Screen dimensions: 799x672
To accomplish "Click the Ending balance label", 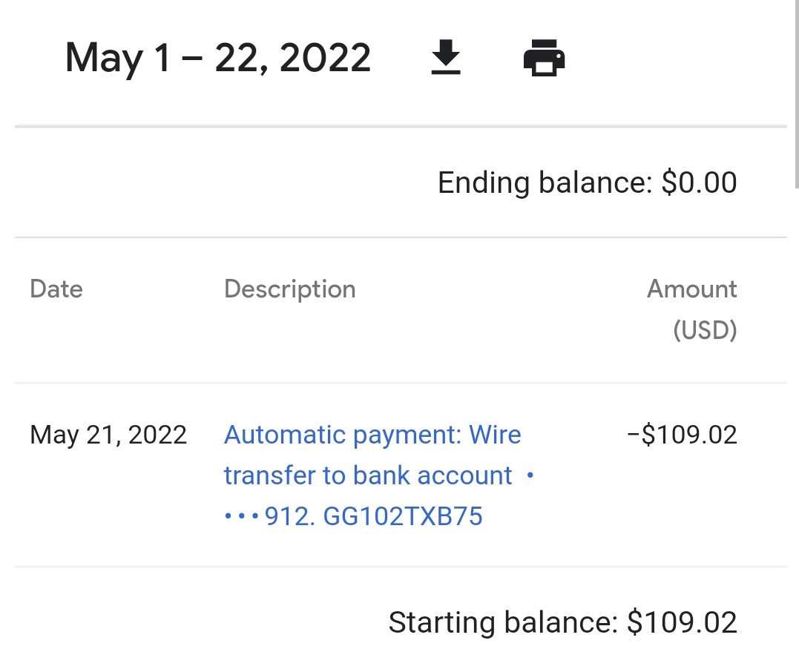I will 545,183.
